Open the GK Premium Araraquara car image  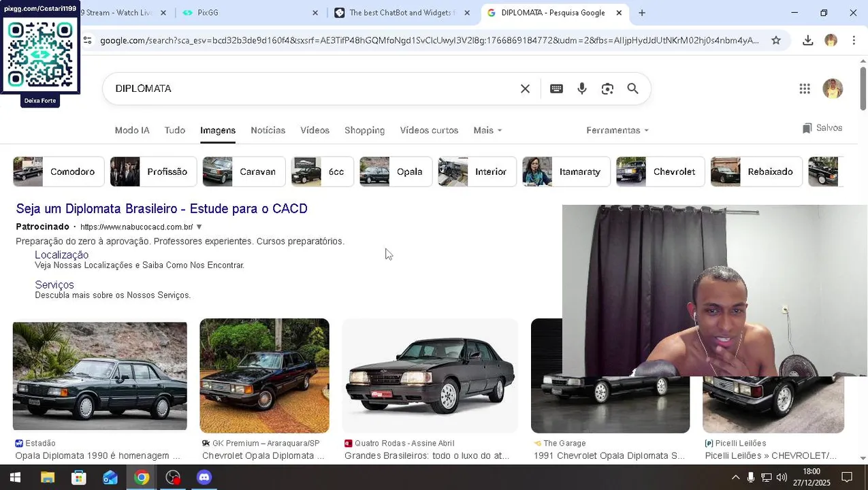point(264,375)
